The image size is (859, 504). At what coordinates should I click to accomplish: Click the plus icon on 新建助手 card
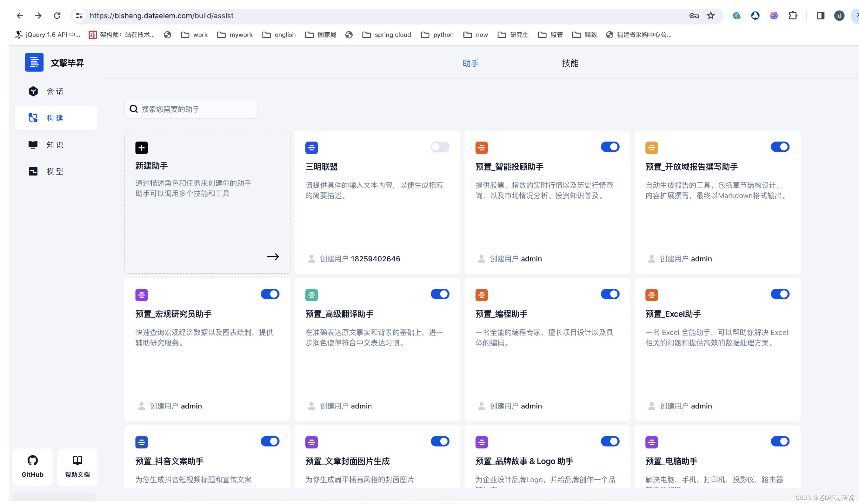tap(142, 148)
